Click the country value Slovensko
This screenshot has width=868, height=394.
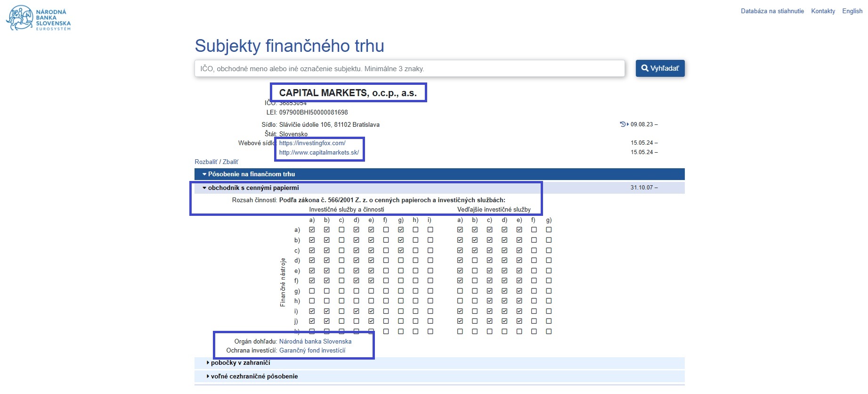click(x=293, y=134)
